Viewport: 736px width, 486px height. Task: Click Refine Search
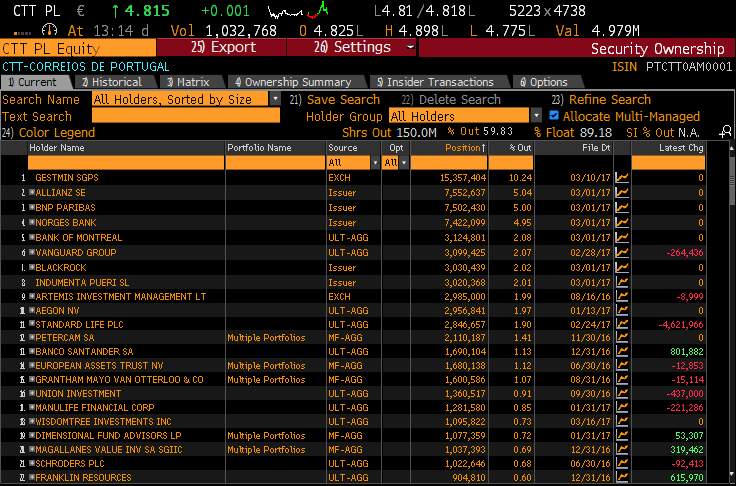pyautogui.click(x=601, y=100)
